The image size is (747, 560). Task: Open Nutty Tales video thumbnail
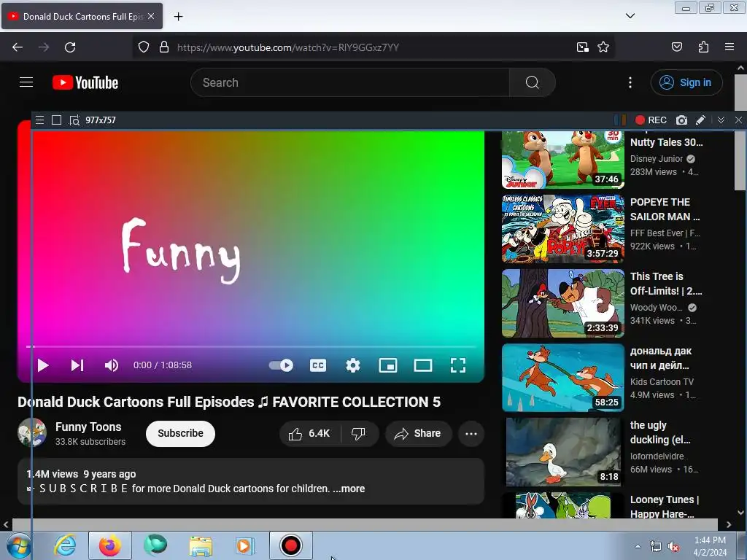coord(563,160)
